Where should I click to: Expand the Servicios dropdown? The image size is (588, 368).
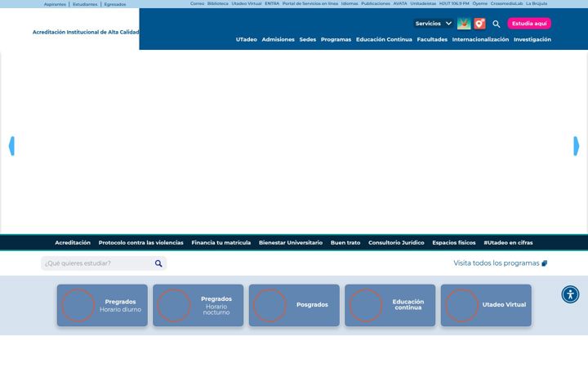click(434, 24)
